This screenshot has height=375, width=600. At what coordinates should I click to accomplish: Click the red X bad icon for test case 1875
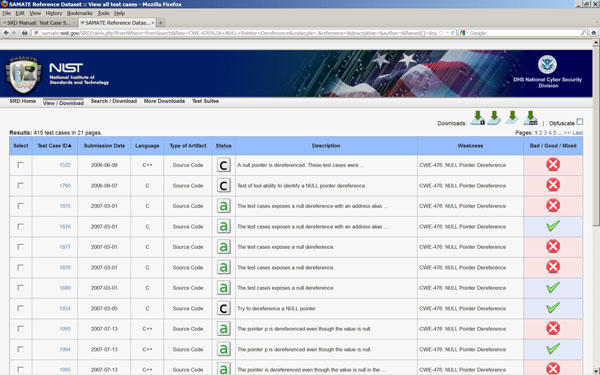pyautogui.click(x=553, y=205)
